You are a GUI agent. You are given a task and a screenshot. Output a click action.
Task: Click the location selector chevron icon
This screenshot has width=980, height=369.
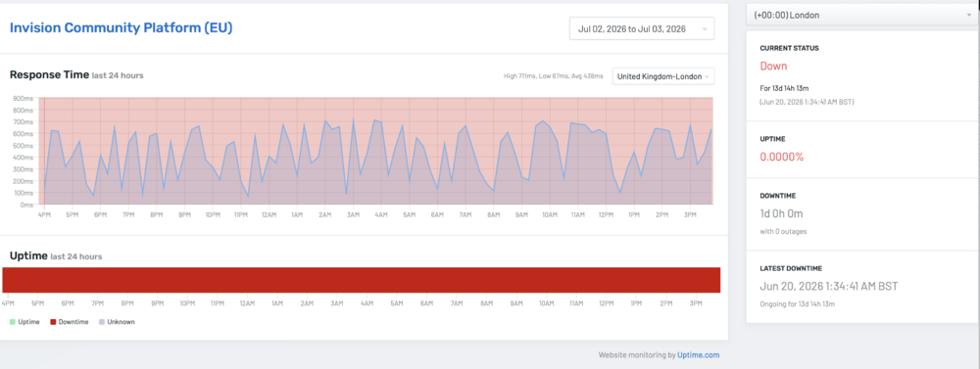707,76
